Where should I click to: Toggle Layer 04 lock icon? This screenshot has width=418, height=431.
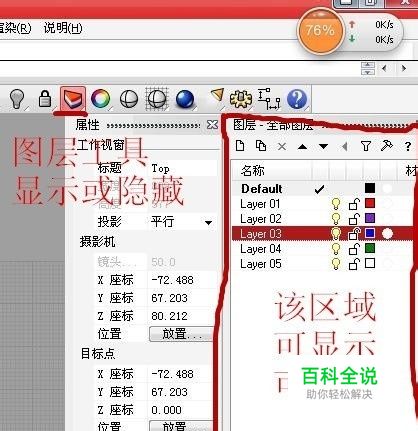[354, 249]
